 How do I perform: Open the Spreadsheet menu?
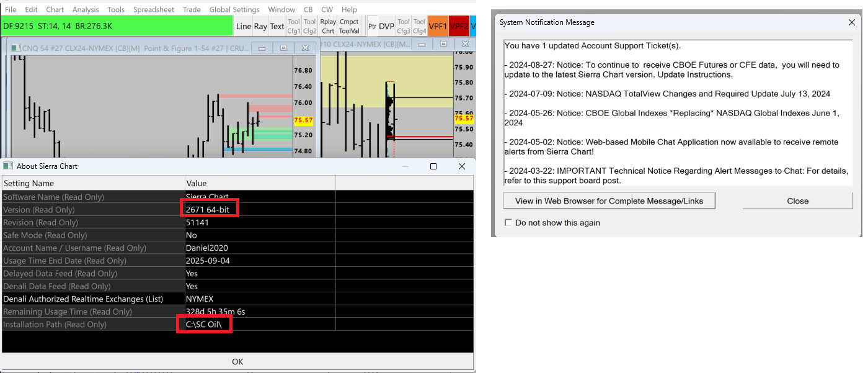[x=154, y=9]
